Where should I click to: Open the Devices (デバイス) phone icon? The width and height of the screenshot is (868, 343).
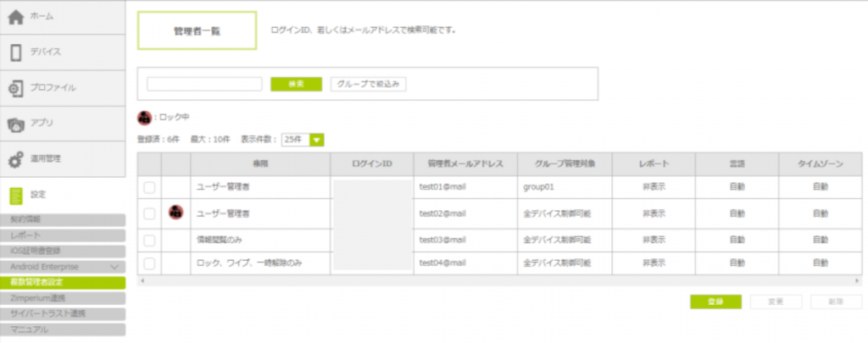(x=16, y=53)
